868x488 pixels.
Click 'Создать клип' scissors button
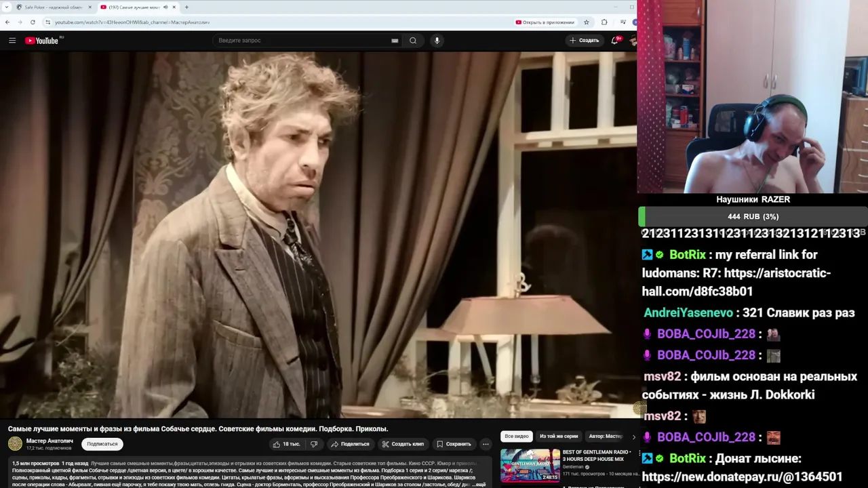pos(403,444)
